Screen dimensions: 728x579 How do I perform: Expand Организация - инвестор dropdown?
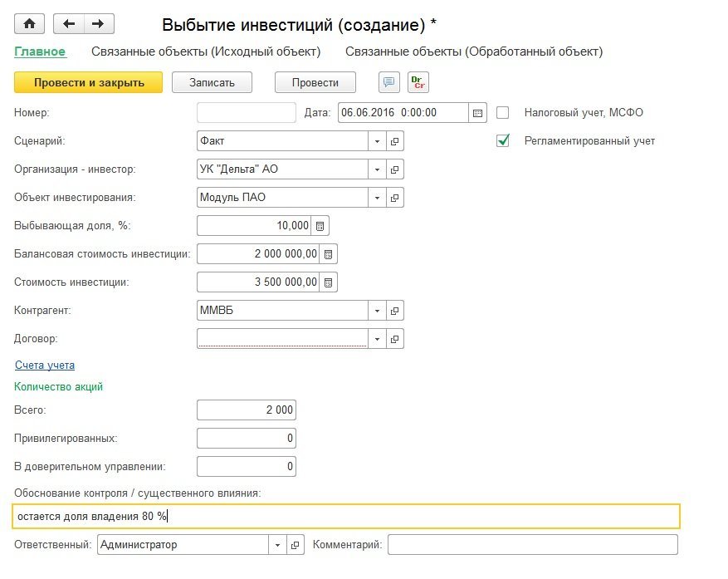(377, 169)
